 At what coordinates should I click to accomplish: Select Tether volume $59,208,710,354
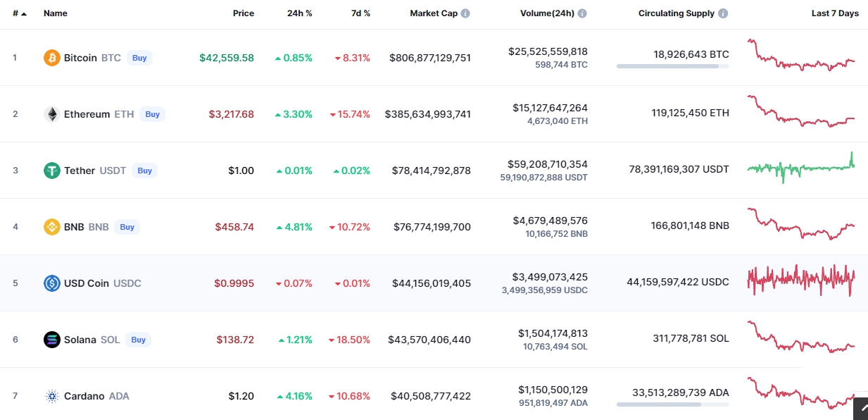coord(548,164)
